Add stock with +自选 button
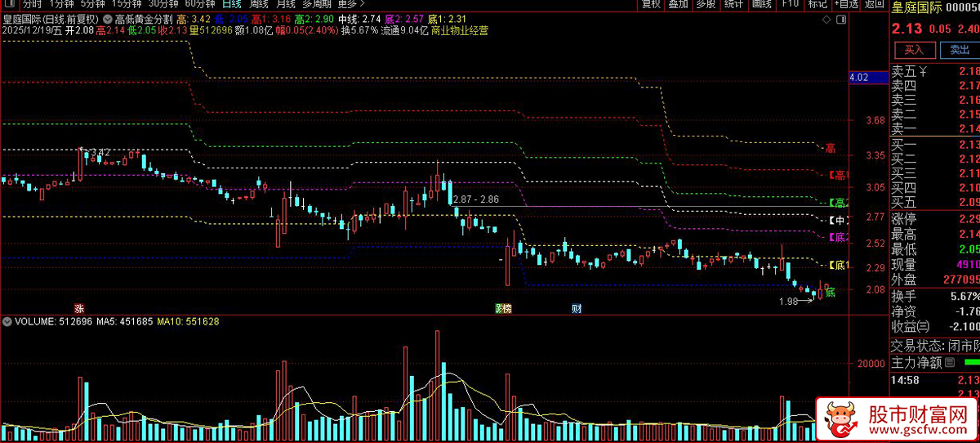 click(x=846, y=4)
